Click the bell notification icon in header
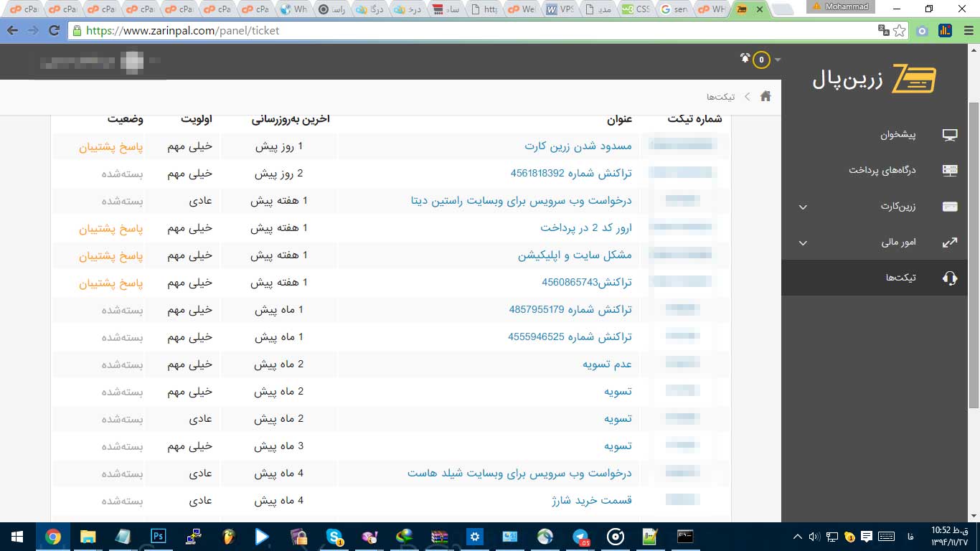This screenshot has width=980, height=551. (x=745, y=58)
